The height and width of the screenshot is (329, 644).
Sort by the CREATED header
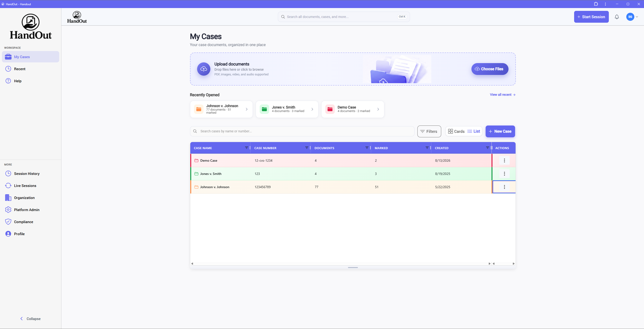pos(441,148)
